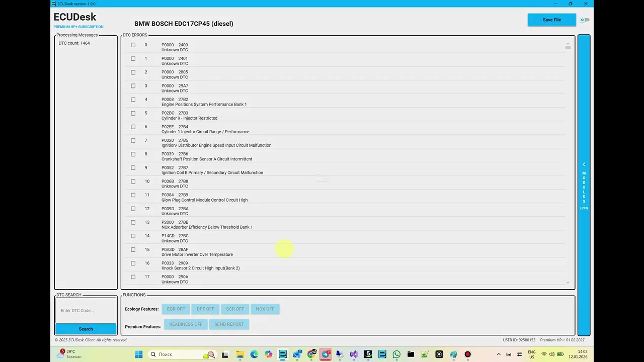Click BMW BOSCH EDC17CP45 title
This screenshot has height=362, width=644.
pos(184,24)
